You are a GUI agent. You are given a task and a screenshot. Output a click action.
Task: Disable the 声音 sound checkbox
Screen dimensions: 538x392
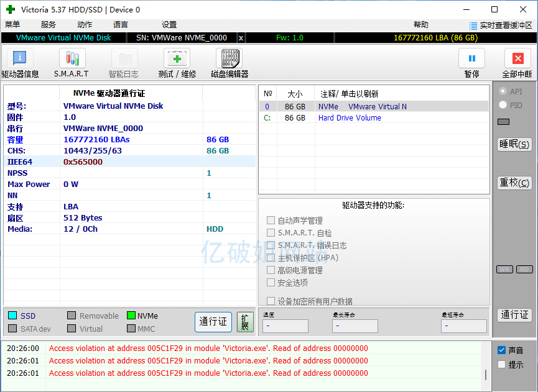tap(502, 350)
